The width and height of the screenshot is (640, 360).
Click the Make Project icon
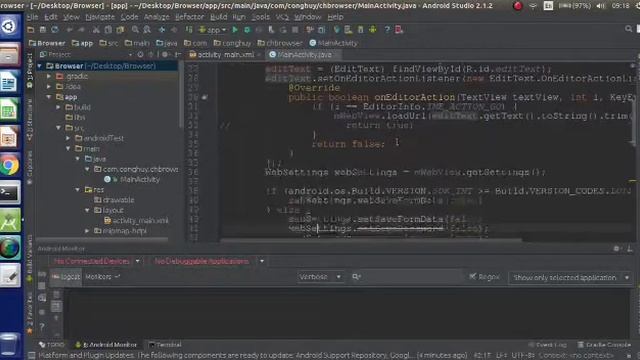point(189,30)
